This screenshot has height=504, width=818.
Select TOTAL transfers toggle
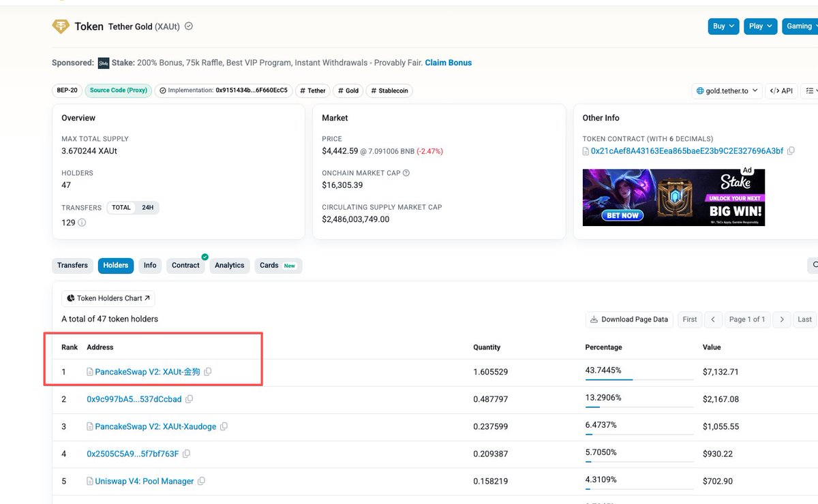pyautogui.click(x=121, y=208)
